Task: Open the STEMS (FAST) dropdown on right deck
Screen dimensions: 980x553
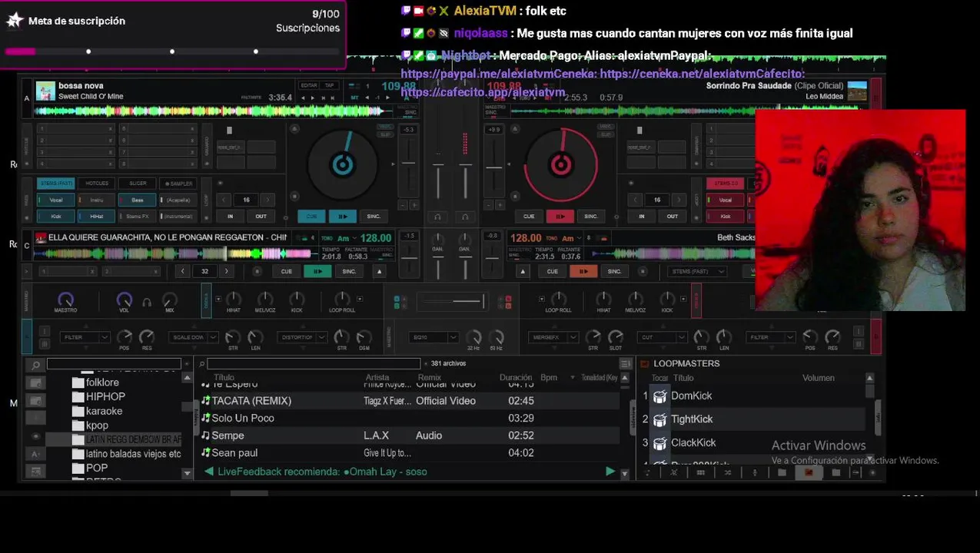Action: (x=698, y=271)
